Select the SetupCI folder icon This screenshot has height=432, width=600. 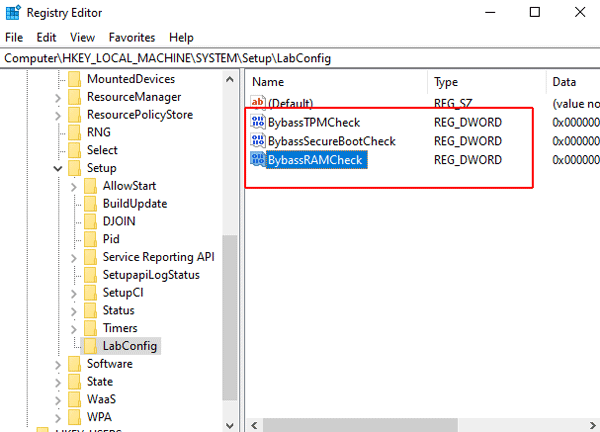tap(91, 293)
